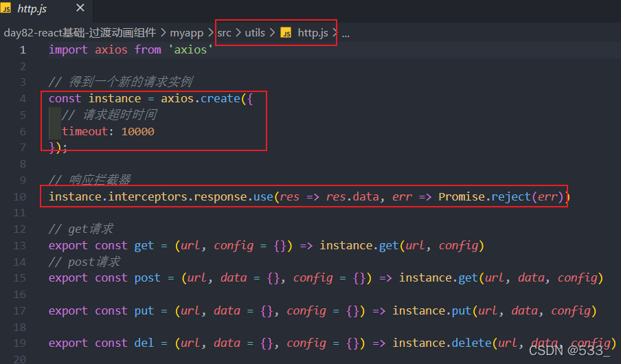Click the timeout value 10000

[x=137, y=131]
